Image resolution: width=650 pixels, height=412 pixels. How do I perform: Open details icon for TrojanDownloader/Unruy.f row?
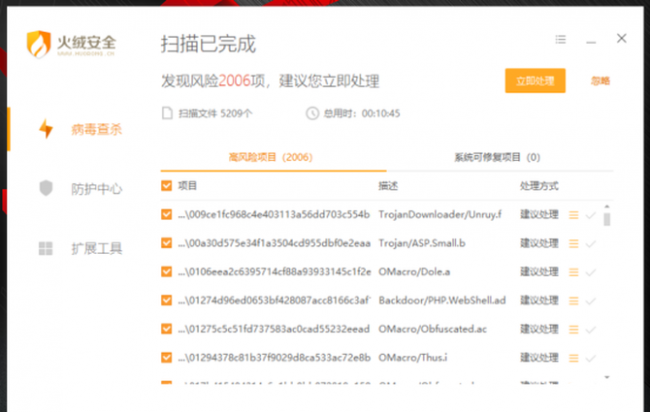coord(574,215)
